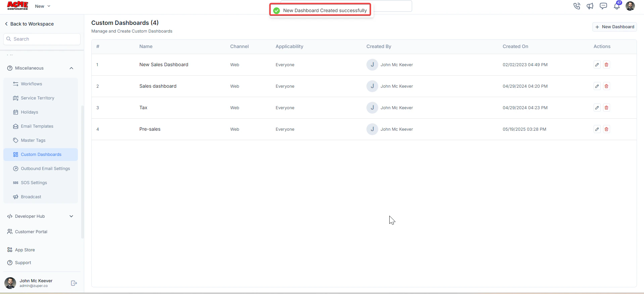Edit the Pre-sales dashboard row

point(597,129)
